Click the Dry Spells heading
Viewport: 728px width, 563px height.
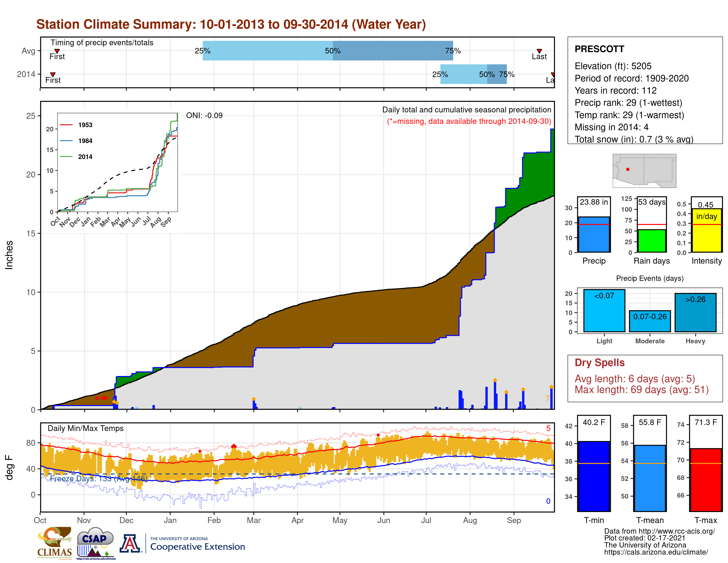pyautogui.click(x=599, y=363)
